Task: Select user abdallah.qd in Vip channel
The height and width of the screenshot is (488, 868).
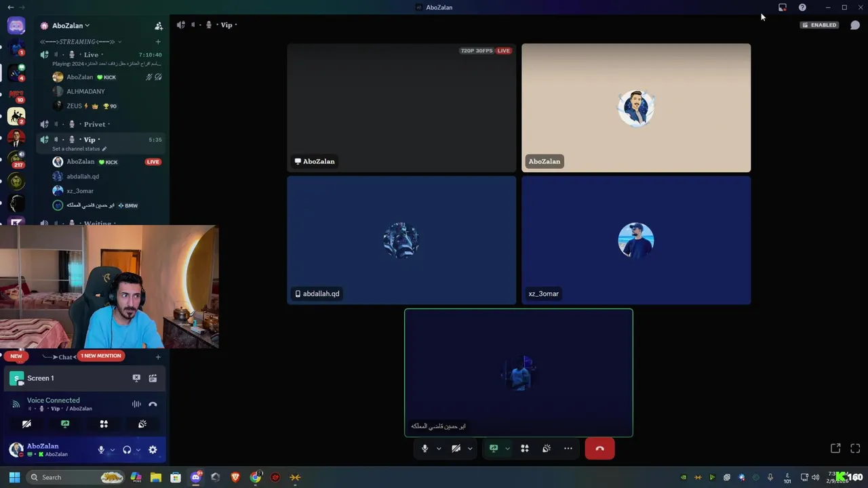Action: (x=83, y=176)
